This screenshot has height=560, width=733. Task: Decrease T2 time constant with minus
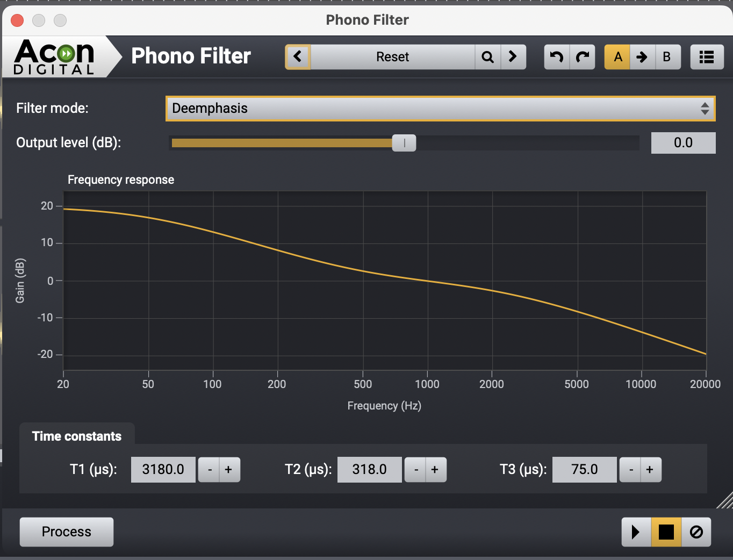pos(415,470)
